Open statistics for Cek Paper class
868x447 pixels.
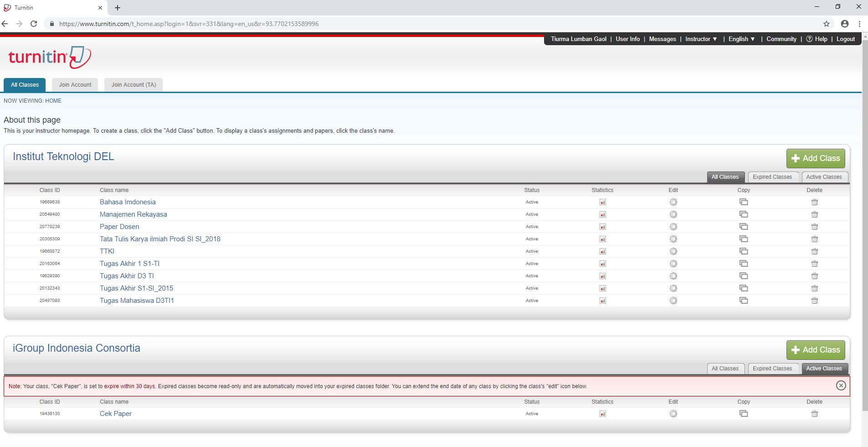602,414
